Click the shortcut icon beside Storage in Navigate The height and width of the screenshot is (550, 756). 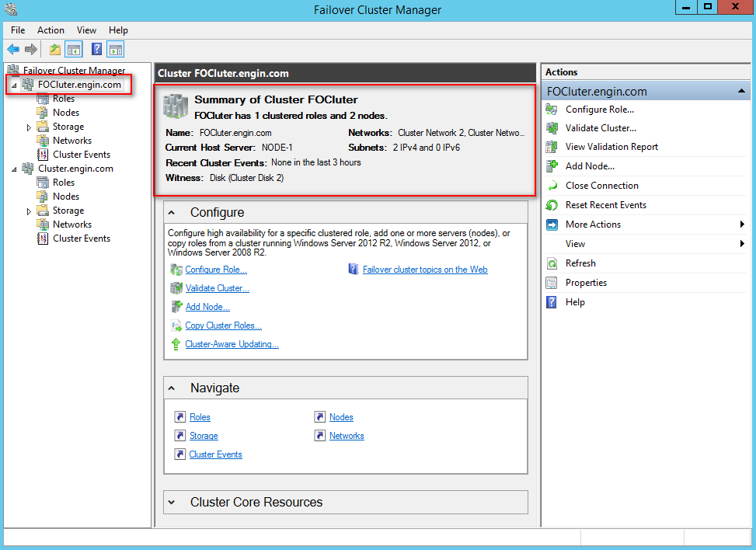pos(179,436)
